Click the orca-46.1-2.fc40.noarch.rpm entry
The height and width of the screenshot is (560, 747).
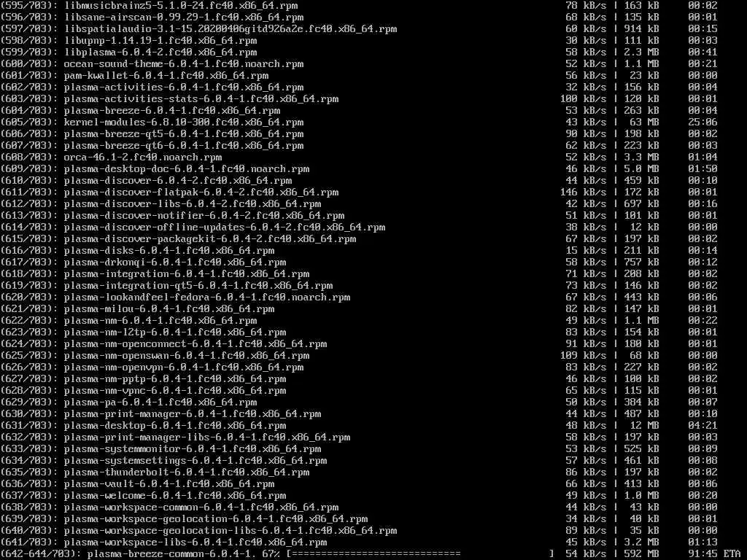(x=143, y=157)
